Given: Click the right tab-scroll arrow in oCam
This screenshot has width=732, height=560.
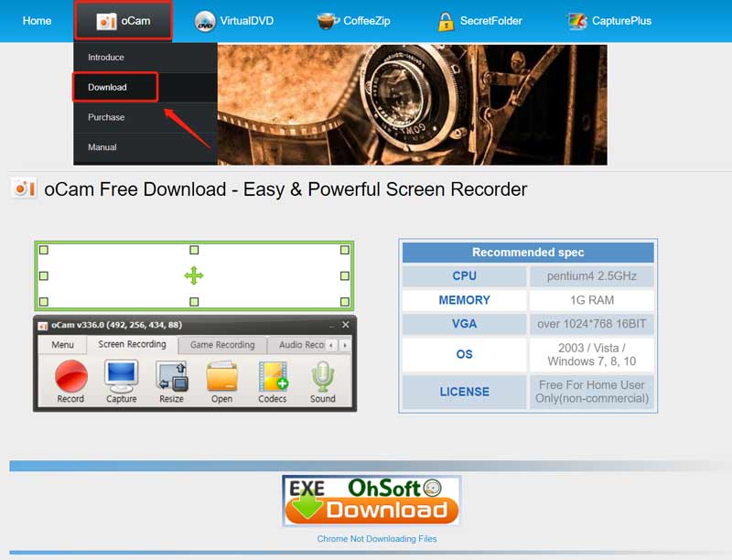Looking at the screenshot, I should 345,345.
